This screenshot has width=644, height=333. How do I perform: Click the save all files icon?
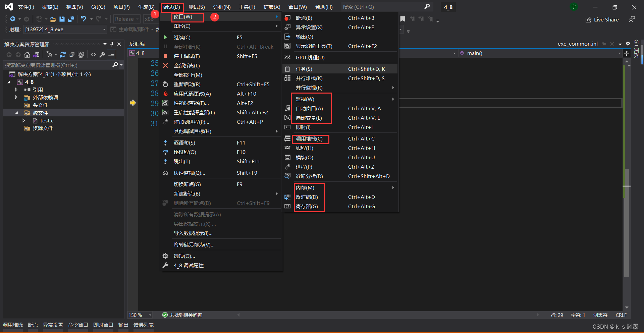click(x=71, y=19)
